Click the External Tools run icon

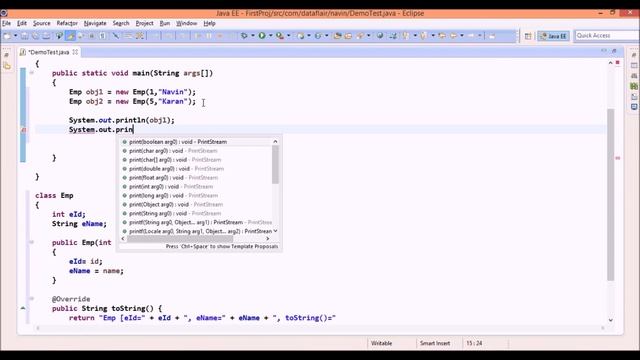tap(280, 36)
